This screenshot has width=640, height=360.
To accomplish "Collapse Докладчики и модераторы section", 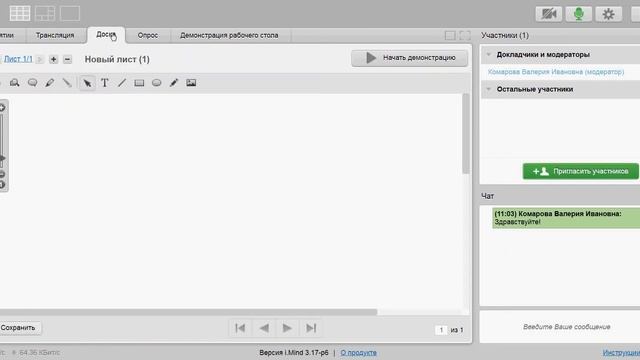I will 489,54.
